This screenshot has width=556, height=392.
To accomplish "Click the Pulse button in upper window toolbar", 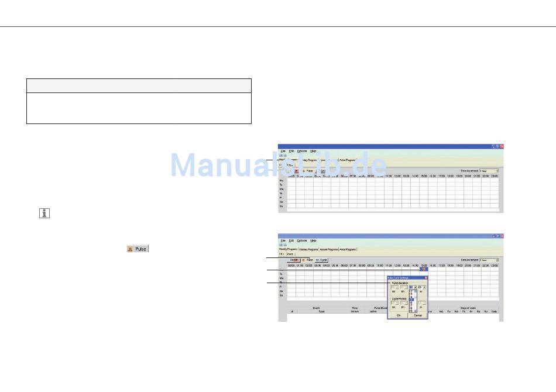I will (x=307, y=171).
